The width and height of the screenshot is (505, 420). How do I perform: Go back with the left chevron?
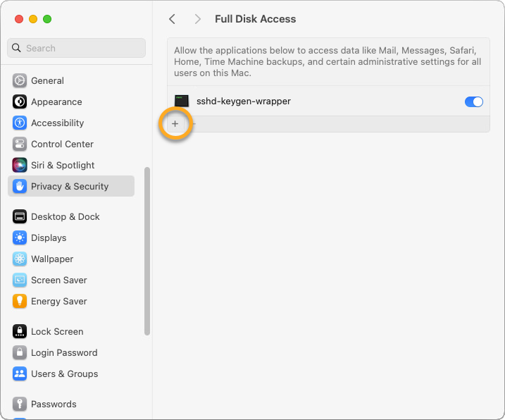pos(172,19)
